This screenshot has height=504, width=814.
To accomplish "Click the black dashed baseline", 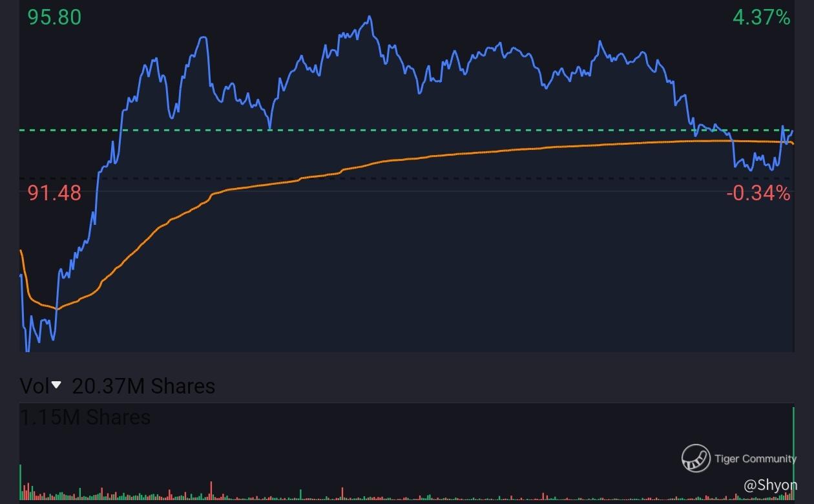I will [x=388, y=178].
